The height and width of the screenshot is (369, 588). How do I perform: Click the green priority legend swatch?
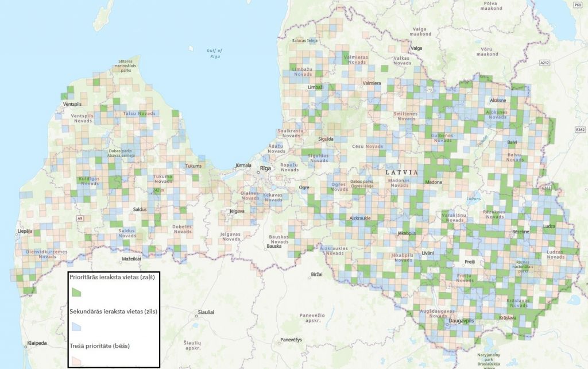click(x=76, y=291)
